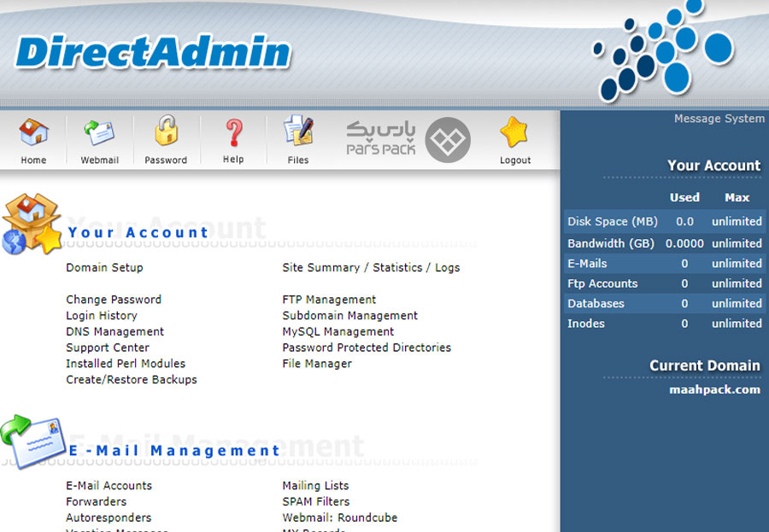769x532 pixels.
Task: Click the DirectAdmin logo
Action: click(154, 51)
